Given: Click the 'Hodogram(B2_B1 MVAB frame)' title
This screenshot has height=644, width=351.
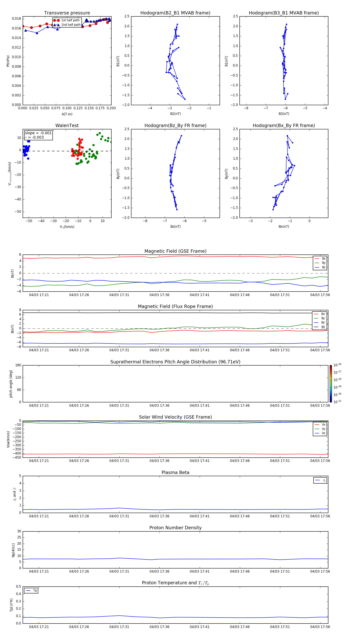Looking at the screenshot, I should coord(175,13).
